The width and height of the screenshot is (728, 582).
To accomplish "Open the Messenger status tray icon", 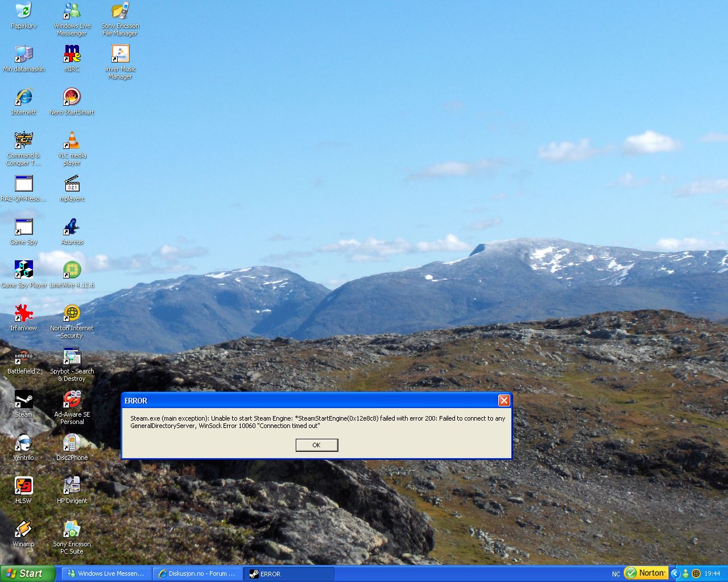I will pos(685,573).
